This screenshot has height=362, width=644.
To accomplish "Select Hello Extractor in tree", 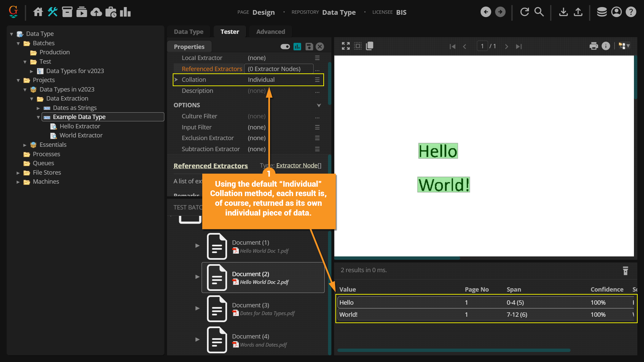I will point(80,126).
